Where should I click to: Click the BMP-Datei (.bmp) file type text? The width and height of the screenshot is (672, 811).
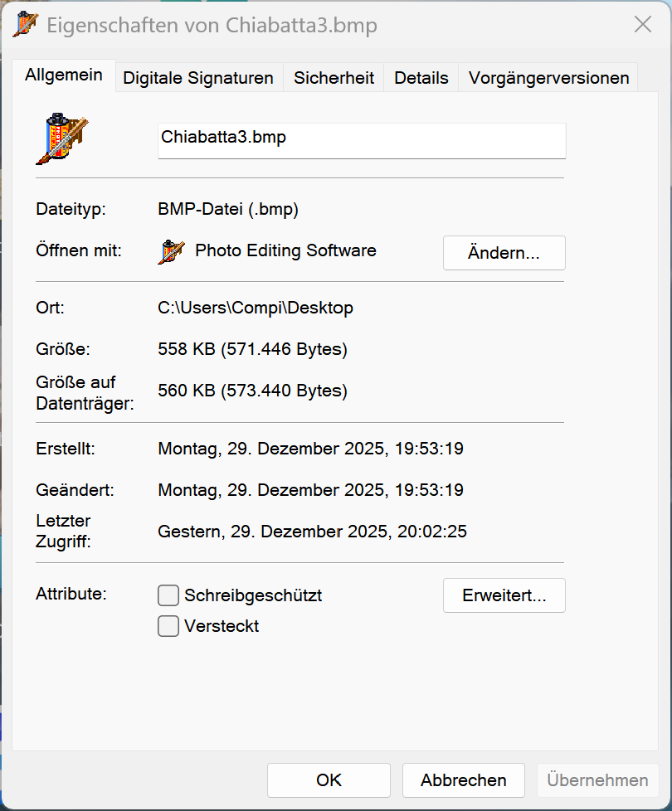[x=228, y=210]
